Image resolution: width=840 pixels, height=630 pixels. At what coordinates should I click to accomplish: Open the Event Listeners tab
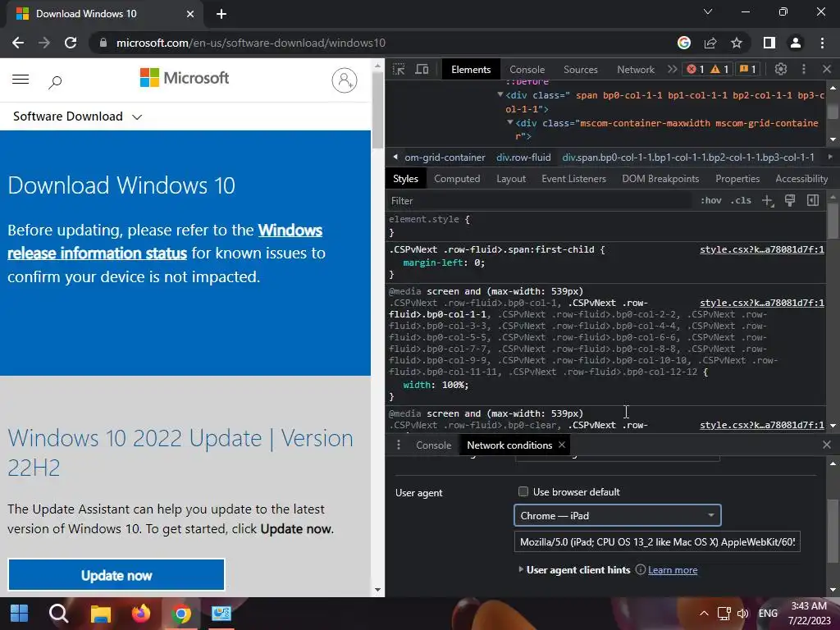pyautogui.click(x=573, y=179)
